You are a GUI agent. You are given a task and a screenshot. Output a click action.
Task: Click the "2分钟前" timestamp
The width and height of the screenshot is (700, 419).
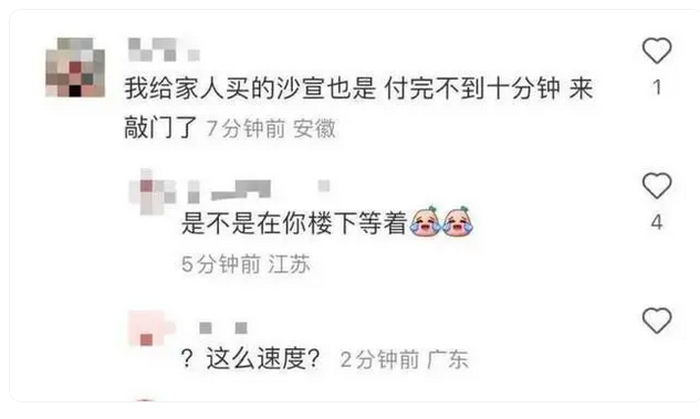380,360
